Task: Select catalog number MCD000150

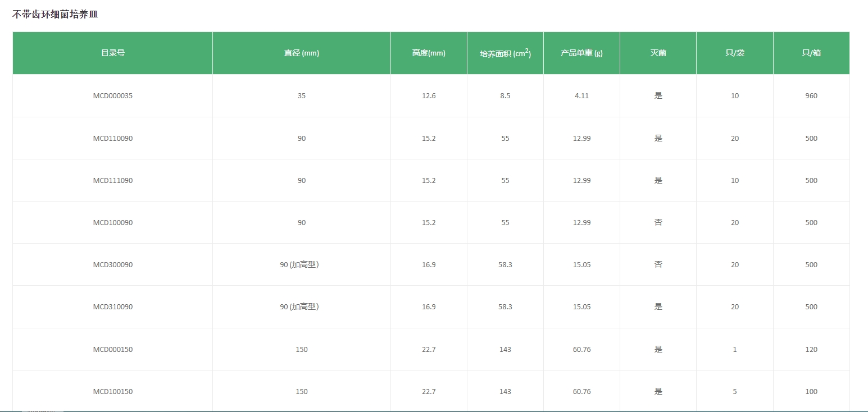Action: (x=112, y=350)
